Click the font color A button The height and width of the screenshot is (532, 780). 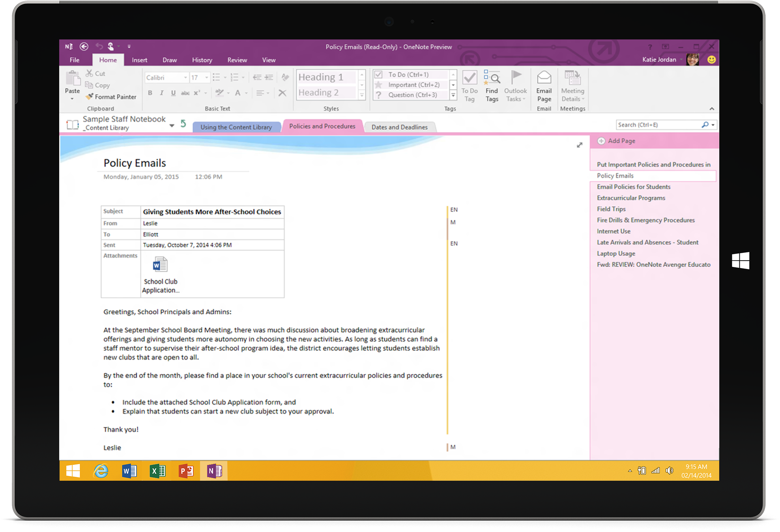(x=238, y=93)
